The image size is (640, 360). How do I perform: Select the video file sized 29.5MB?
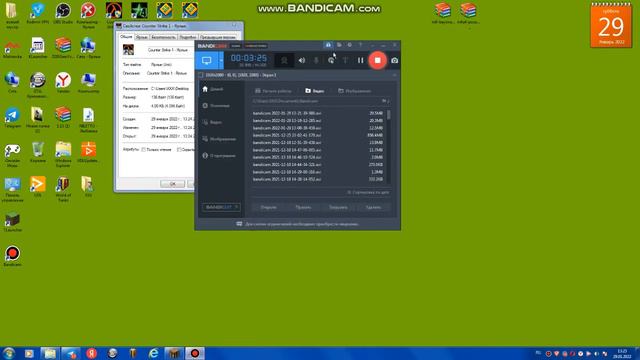318,113
